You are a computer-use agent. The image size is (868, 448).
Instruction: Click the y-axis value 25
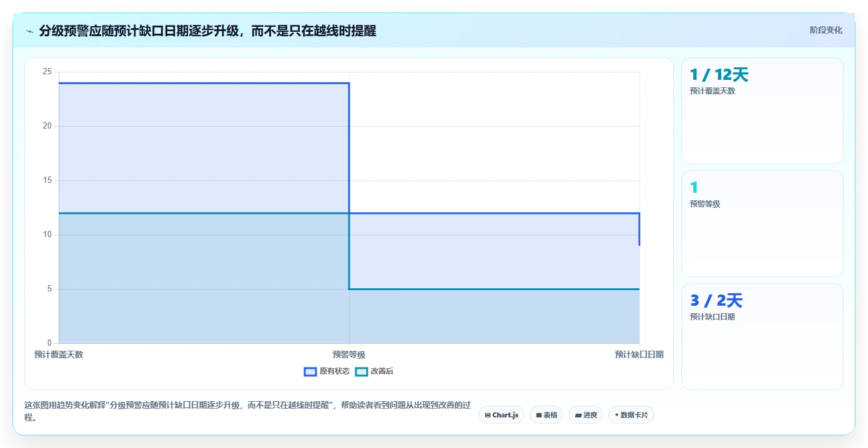[47, 72]
